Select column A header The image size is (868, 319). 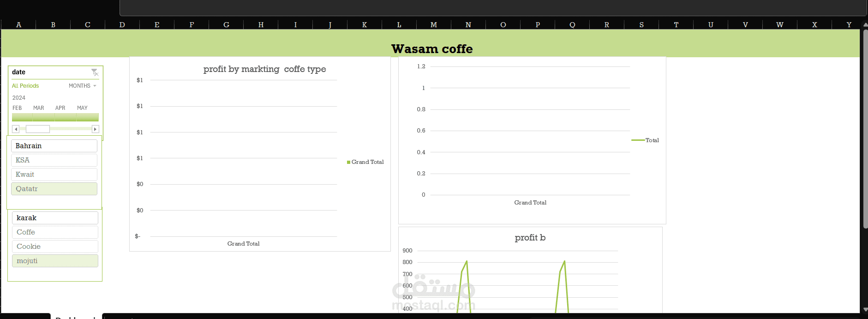tap(18, 25)
